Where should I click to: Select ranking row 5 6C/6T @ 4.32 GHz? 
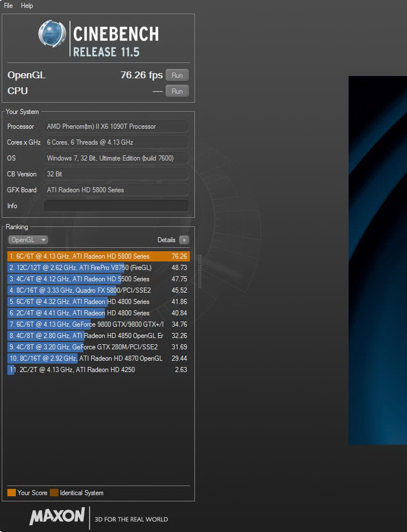click(x=99, y=302)
